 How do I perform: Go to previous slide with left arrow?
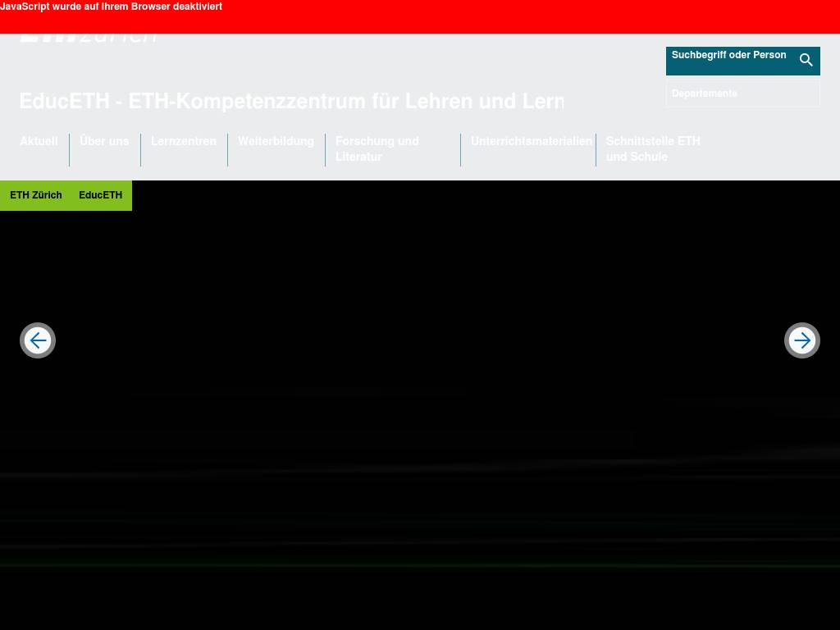click(38, 340)
